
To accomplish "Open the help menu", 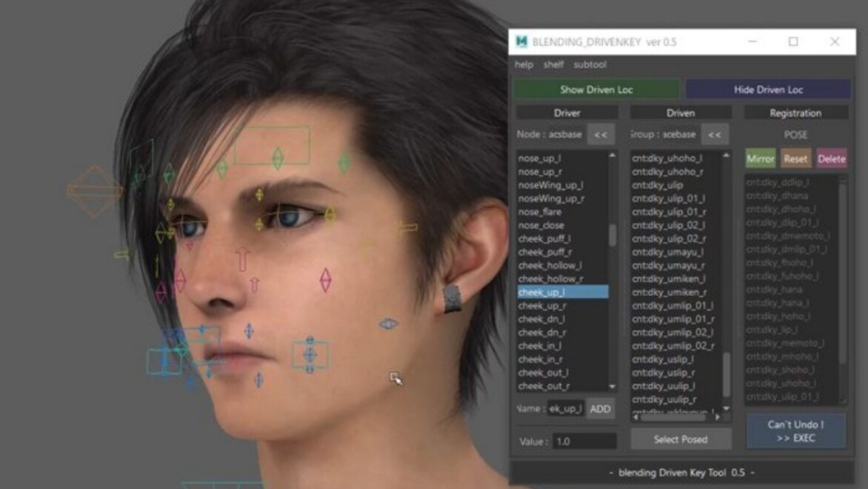I will (x=524, y=64).
